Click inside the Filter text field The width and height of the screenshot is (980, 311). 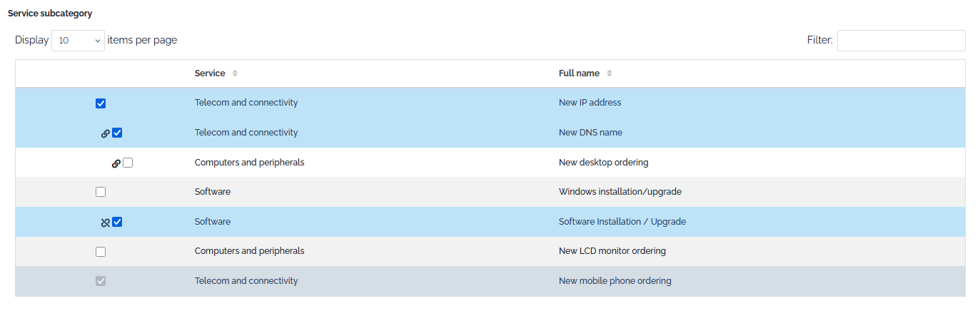pyautogui.click(x=901, y=41)
